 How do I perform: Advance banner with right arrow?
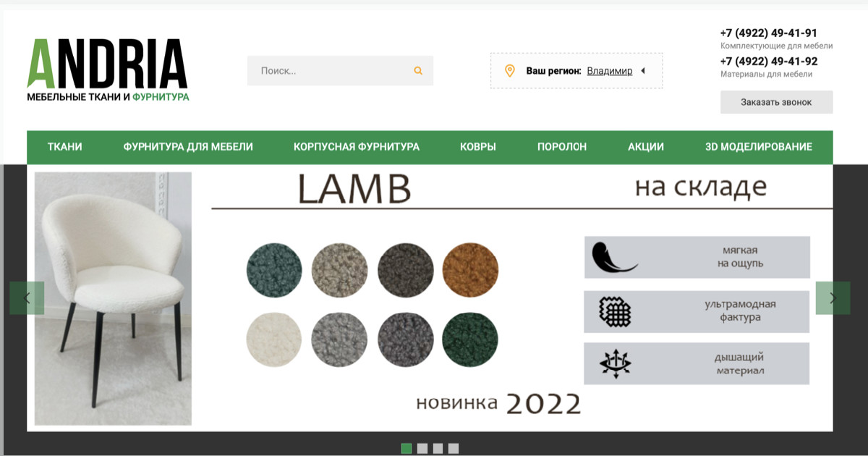pyautogui.click(x=833, y=297)
